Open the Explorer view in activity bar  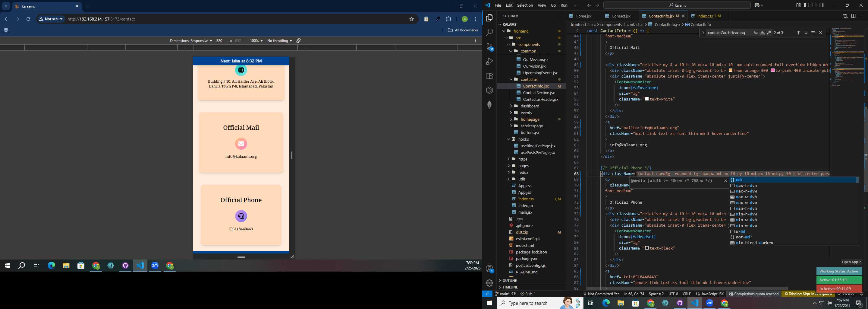(x=489, y=18)
